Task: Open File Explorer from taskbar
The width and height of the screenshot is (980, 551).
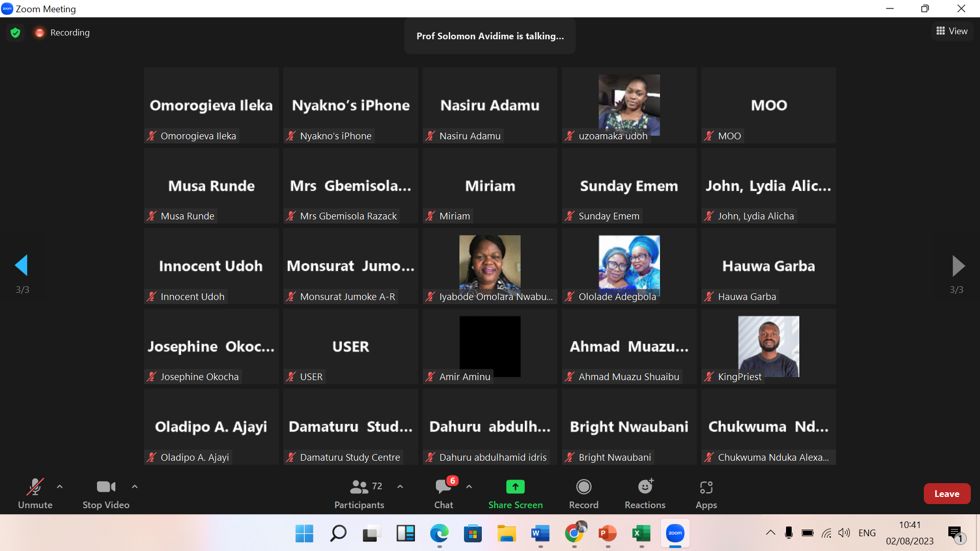Action: 506,534
